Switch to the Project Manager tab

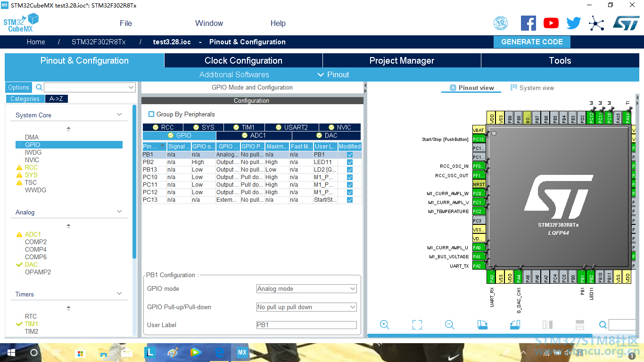[x=402, y=60]
